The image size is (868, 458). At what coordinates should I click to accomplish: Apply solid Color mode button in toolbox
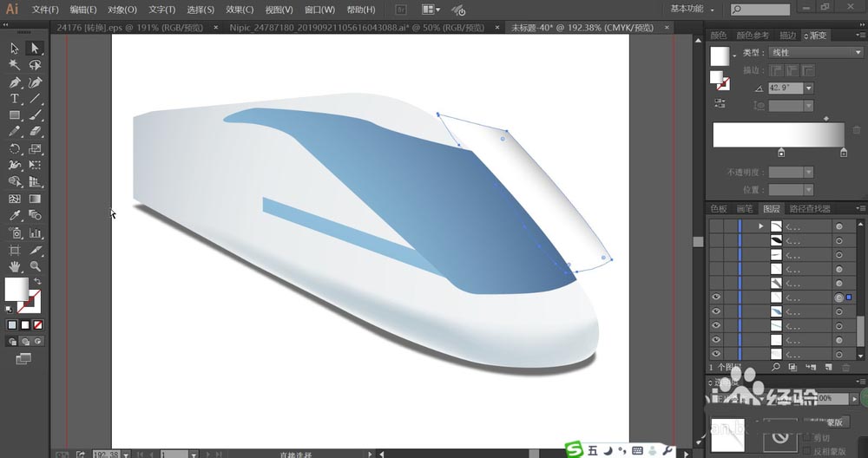tap(11, 324)
